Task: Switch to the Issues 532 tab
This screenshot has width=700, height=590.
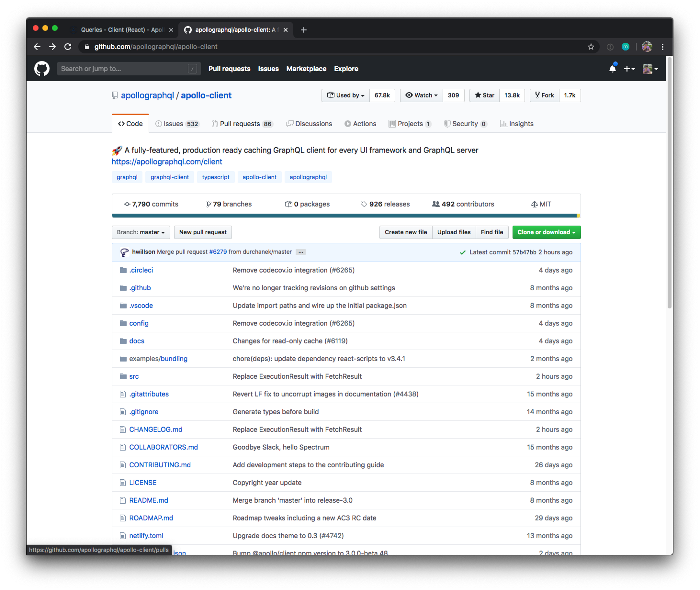Action: [177, 124]
